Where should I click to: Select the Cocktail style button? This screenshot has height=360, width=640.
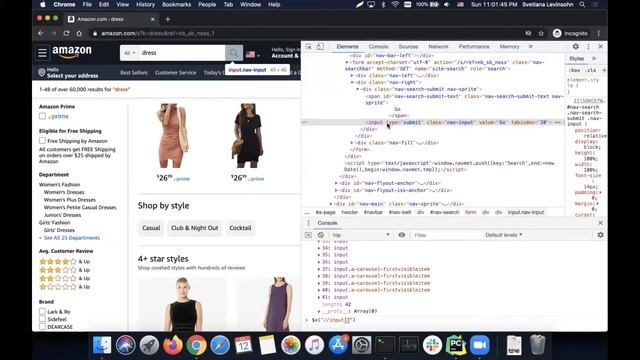[240, 228]
